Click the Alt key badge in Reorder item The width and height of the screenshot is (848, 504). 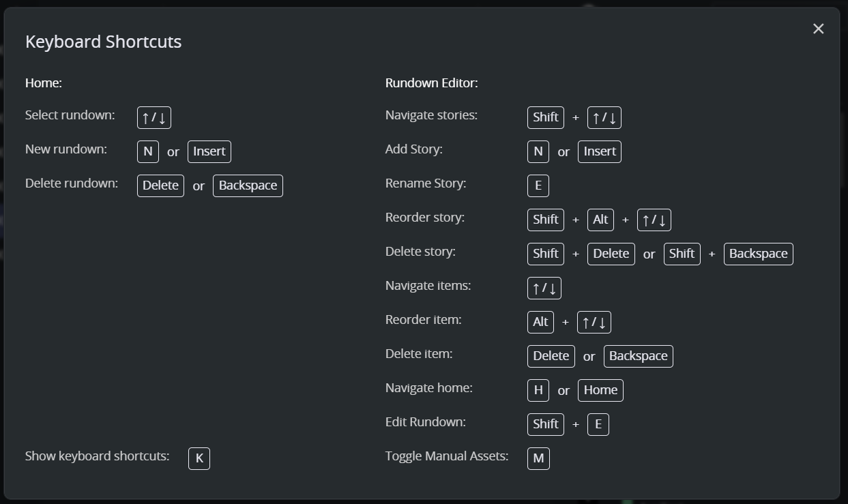[540, 322]
